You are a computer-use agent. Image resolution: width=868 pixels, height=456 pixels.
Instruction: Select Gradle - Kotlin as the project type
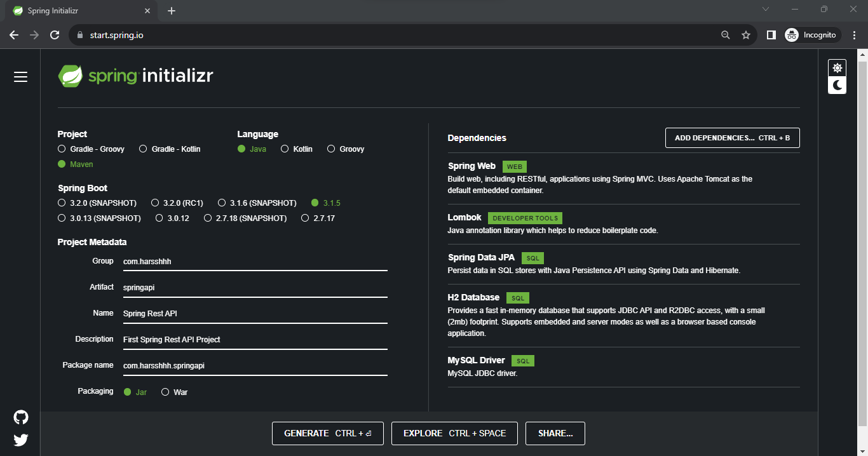[x=143, y=149]
